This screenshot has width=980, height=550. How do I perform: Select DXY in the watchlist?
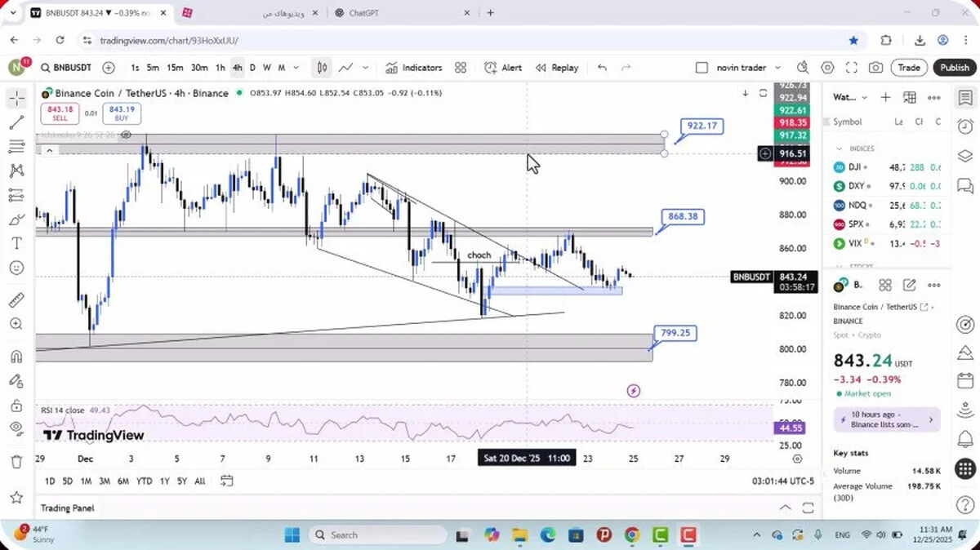click(887, 186)
